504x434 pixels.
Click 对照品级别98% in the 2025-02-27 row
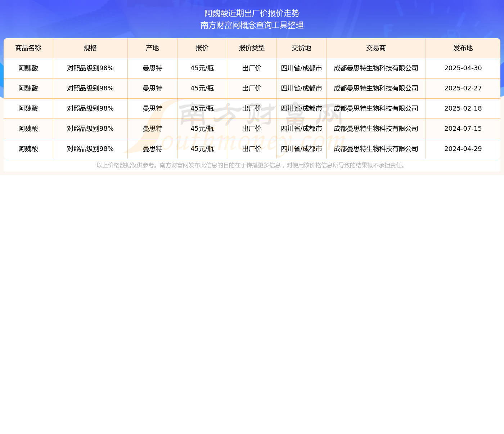90,88
